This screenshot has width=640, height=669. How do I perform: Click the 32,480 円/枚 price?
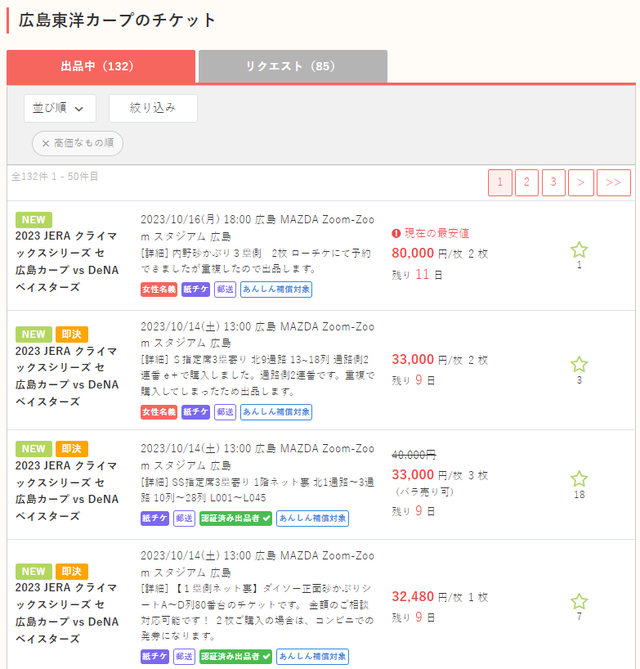[427, 597]
